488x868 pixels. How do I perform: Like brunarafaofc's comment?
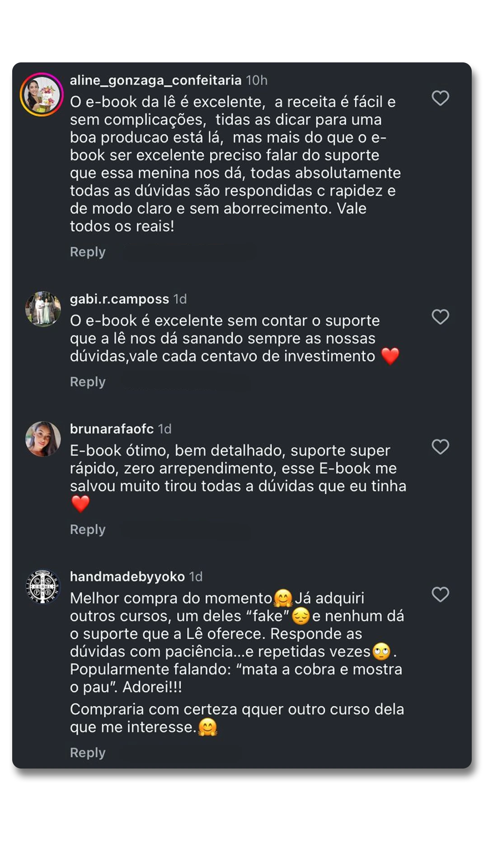click(x=440, y=447)
